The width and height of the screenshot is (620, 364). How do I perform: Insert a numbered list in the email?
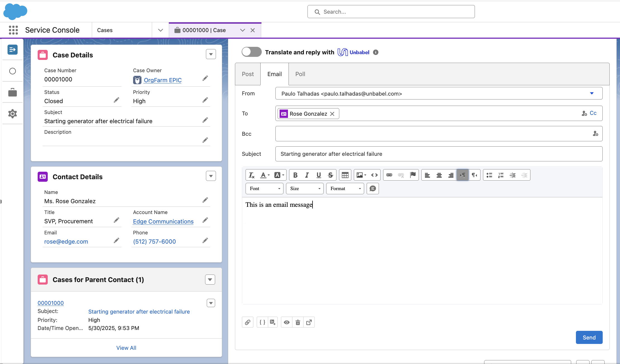point(501,175)
